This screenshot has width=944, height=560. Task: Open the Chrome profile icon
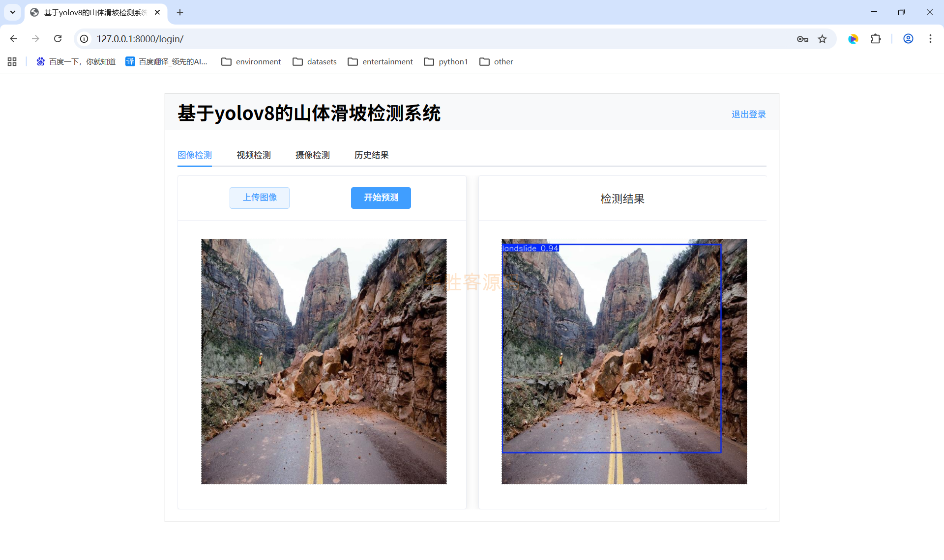[908, 39]
